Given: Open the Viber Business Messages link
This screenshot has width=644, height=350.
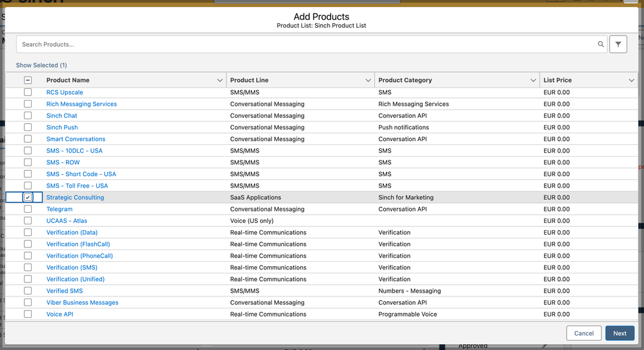Looking at the screenshot, I should (82, 302).
